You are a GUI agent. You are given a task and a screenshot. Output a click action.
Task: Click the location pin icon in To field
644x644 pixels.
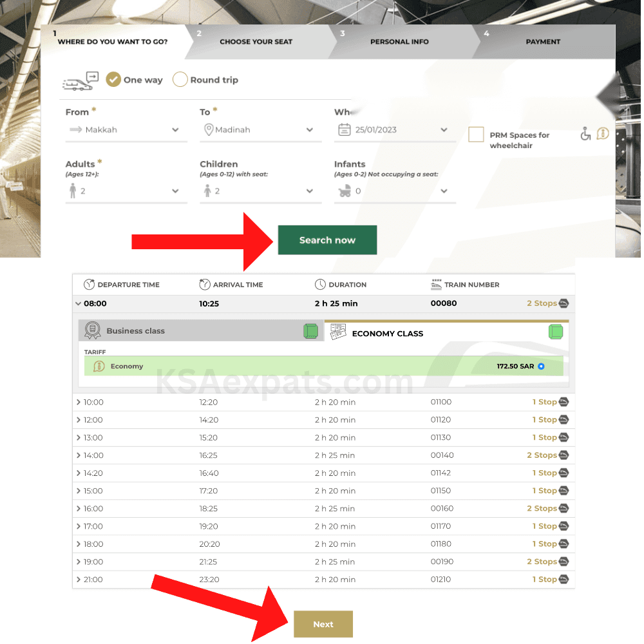pyautogui.click(x=209, y=130)
